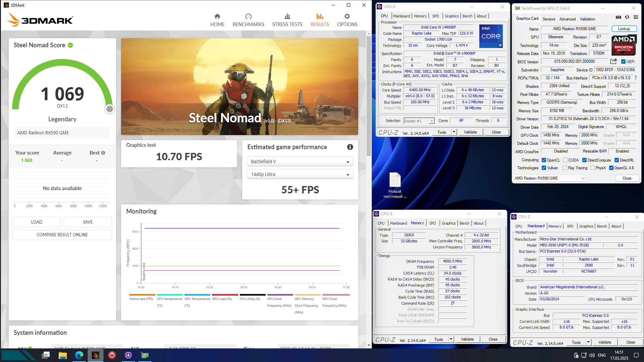Click Validate in CPU-Z Memory window

[x=467, y=339]
